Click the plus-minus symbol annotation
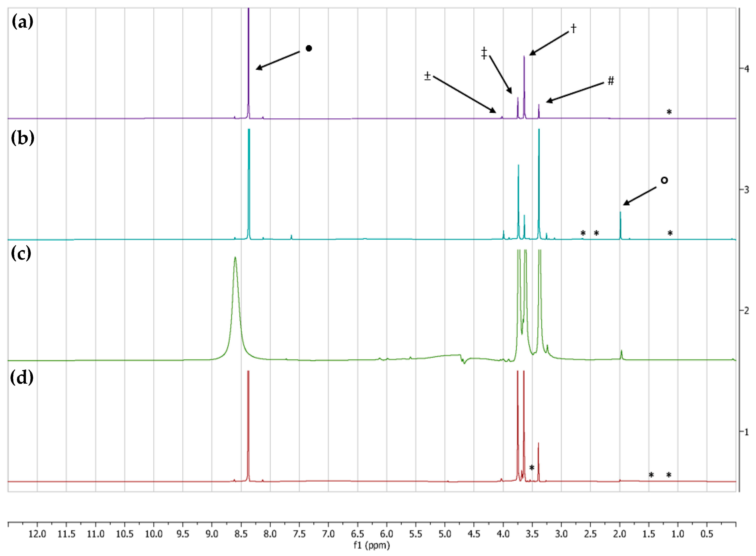Viewport: 756px width, 556px height. 427,76
